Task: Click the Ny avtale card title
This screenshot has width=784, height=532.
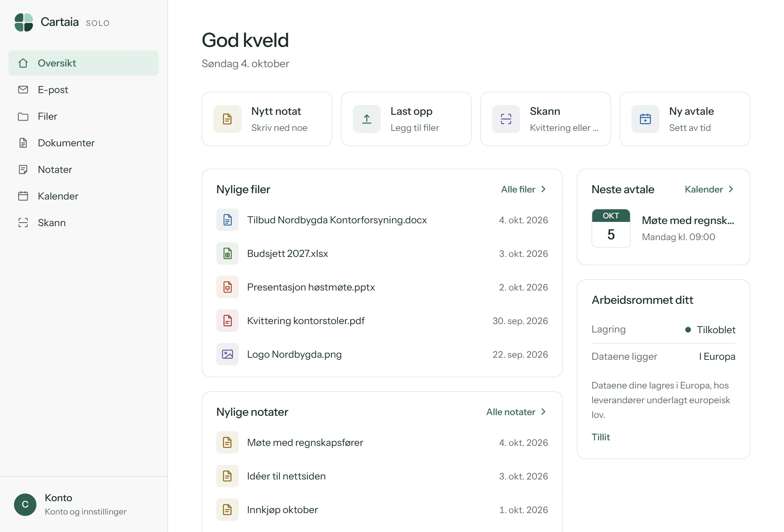Action: pos(692,111)
